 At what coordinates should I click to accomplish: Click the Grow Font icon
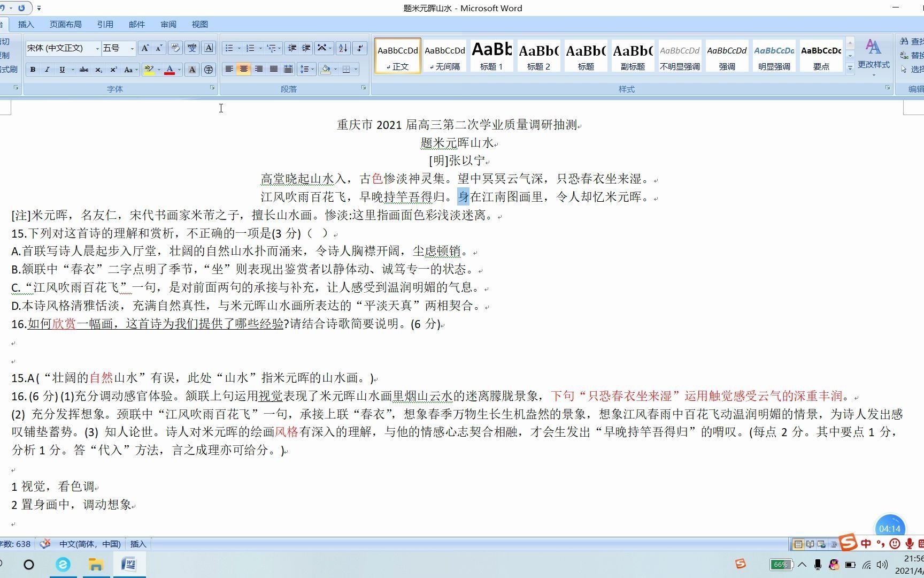(x=145, y=48)
